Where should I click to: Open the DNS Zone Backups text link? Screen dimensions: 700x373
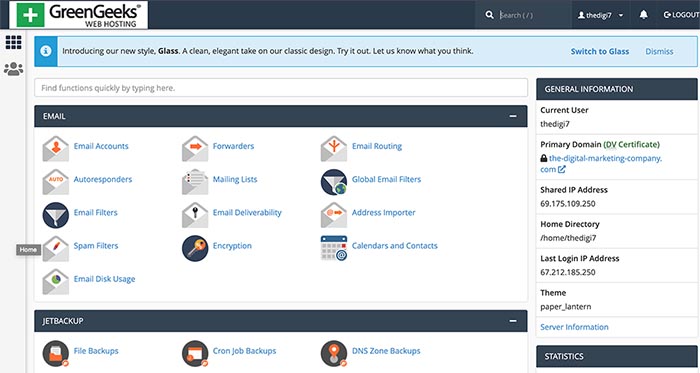tap(386, 351)
